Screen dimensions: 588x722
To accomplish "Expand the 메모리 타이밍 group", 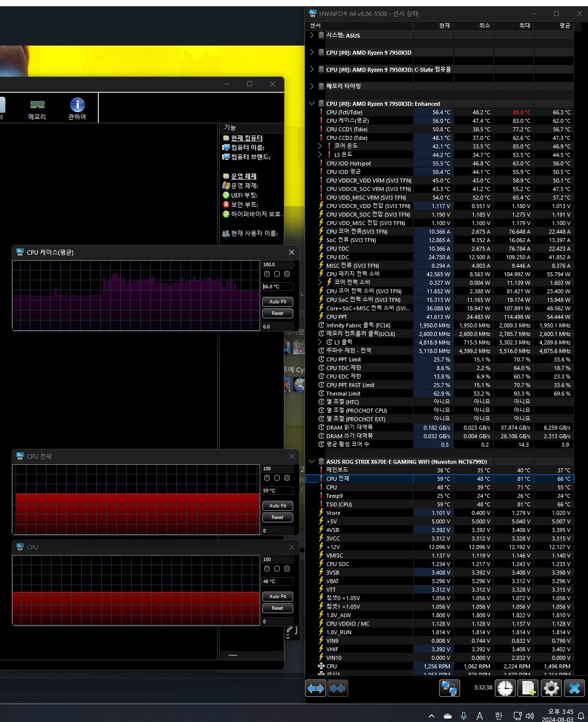I will (312, 86).
